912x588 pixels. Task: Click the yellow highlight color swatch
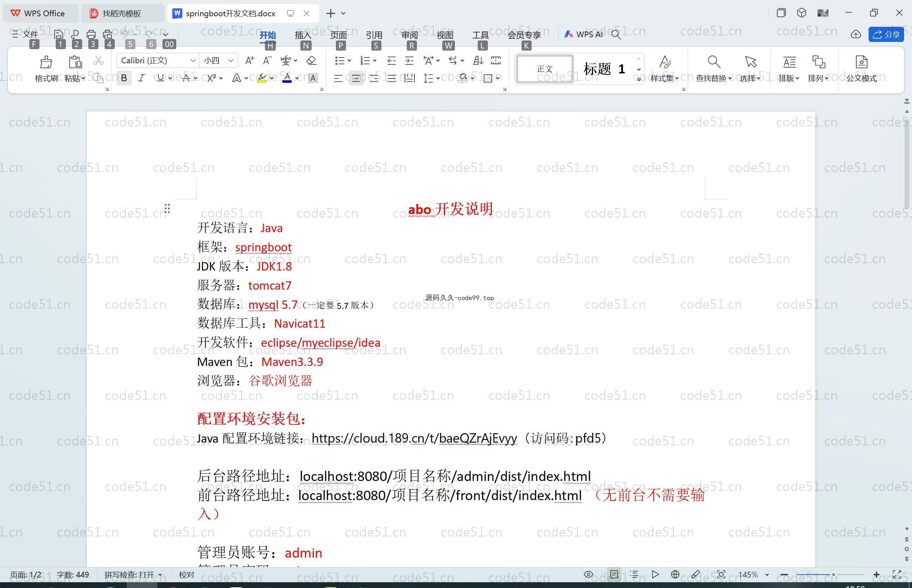pyautogui.click(x=262, y=78)
